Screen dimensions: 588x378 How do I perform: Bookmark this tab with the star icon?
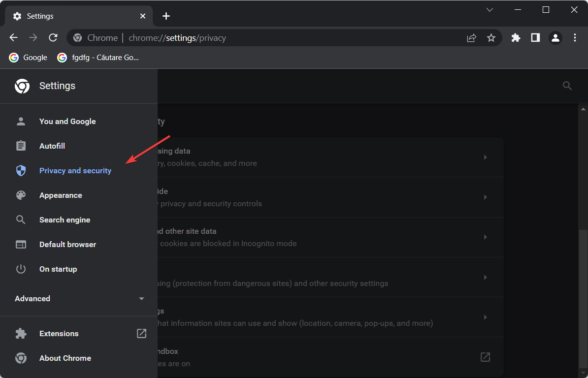[x=491, y=38]
